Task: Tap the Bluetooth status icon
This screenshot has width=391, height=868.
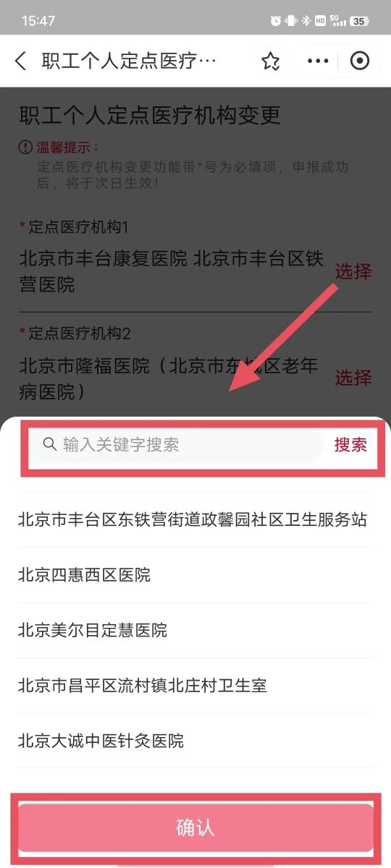Action: [x=306, y=21]
